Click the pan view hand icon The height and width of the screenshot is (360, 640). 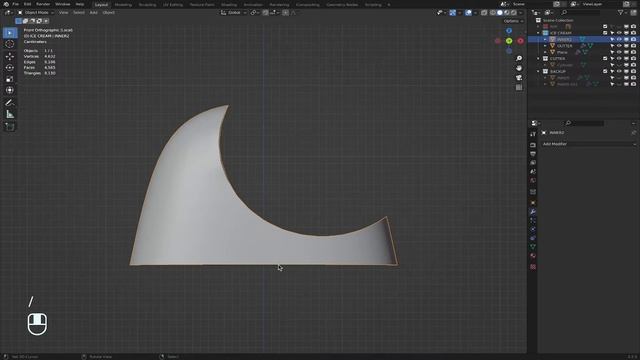pos(519,68)
